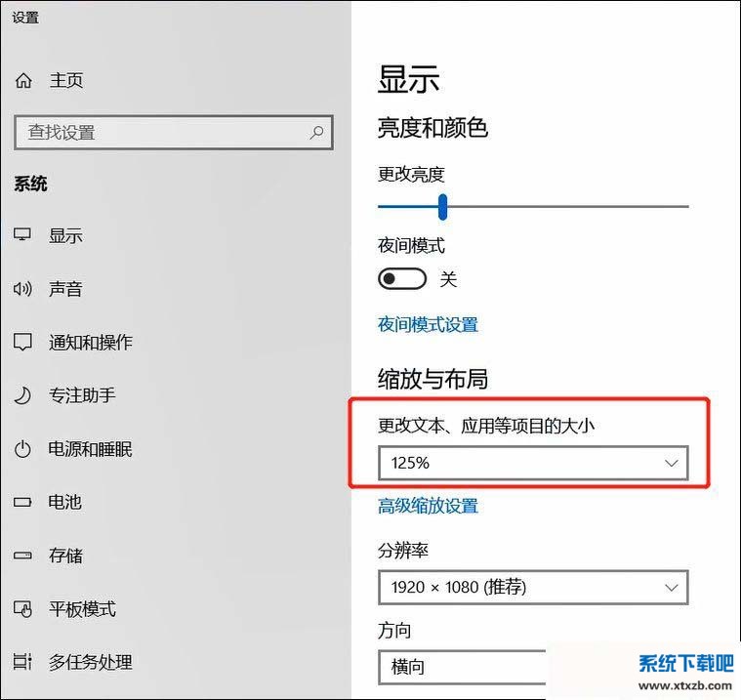
Task: Click the Storage drive icon
Action: click(x=23, y=556)
